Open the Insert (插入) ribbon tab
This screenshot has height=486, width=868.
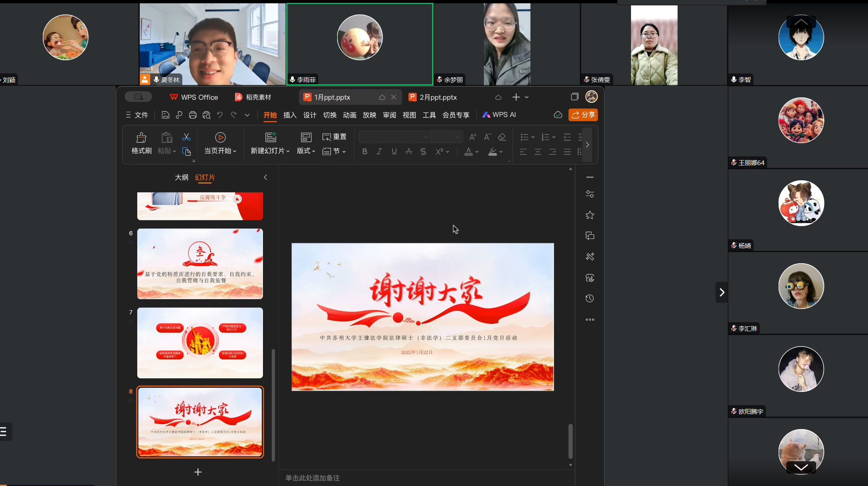pos(290,115)
